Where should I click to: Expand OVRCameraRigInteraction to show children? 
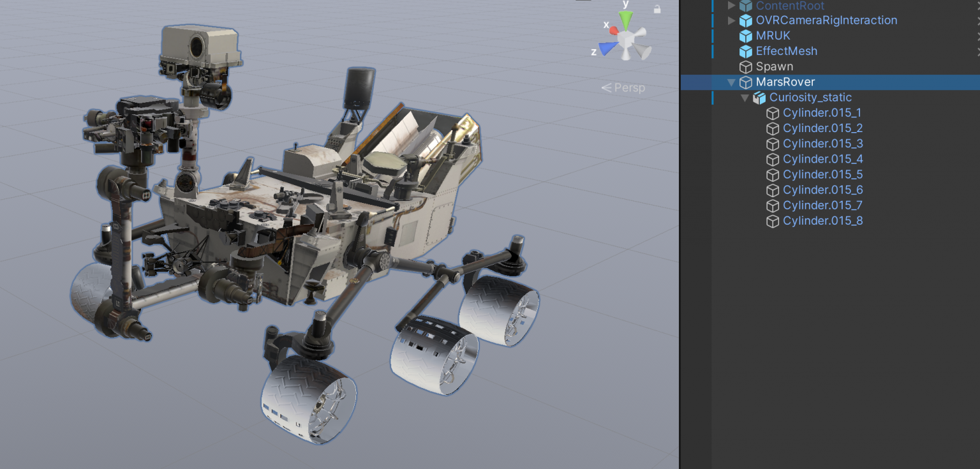coord(731,20)
